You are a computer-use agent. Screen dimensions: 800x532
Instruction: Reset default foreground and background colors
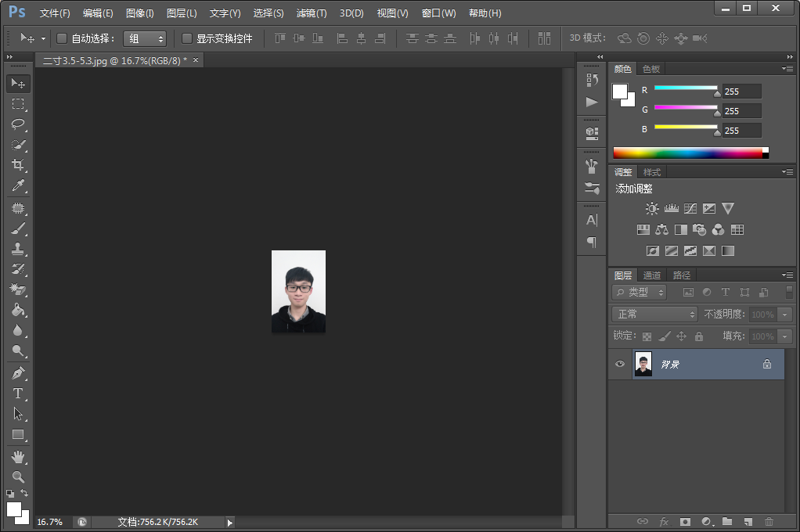coord(10,494)
